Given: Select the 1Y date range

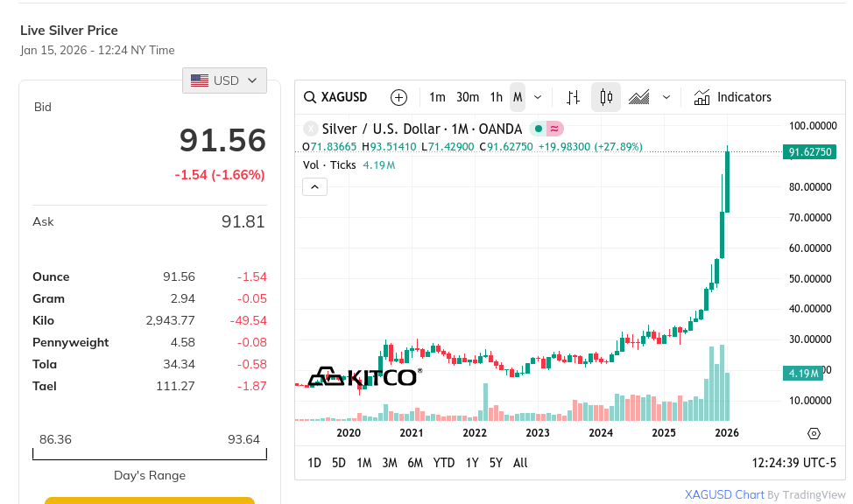Looking at the screenshot, I should (x=472, y=463).
